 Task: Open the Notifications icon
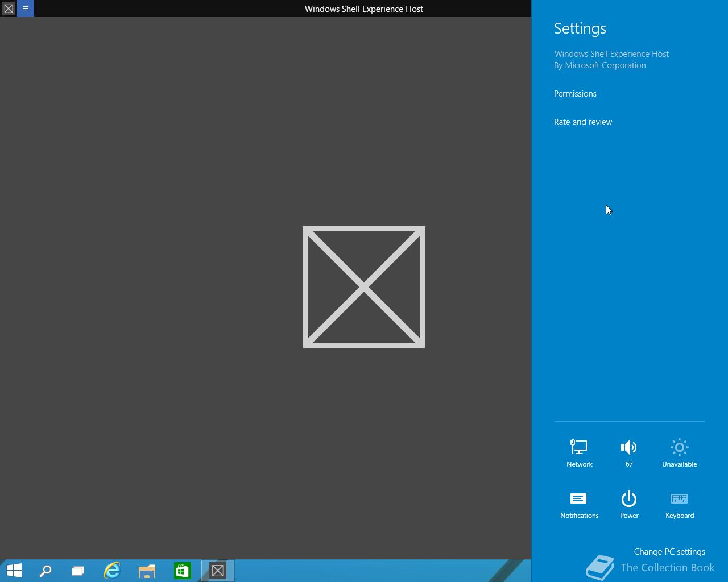click(579, 505)
